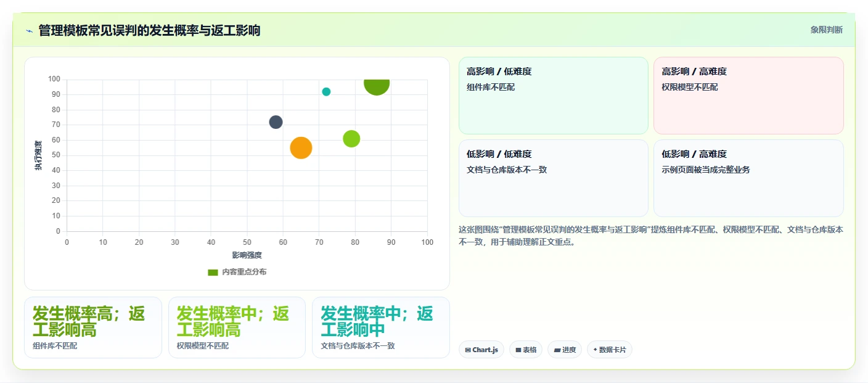Select the 表格 tag chip

(x=526, y=350)
